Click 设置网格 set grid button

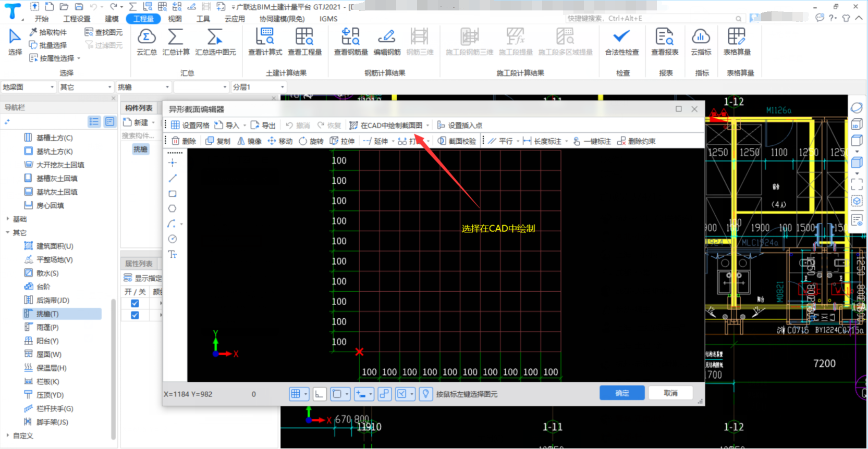pos(190,126)
